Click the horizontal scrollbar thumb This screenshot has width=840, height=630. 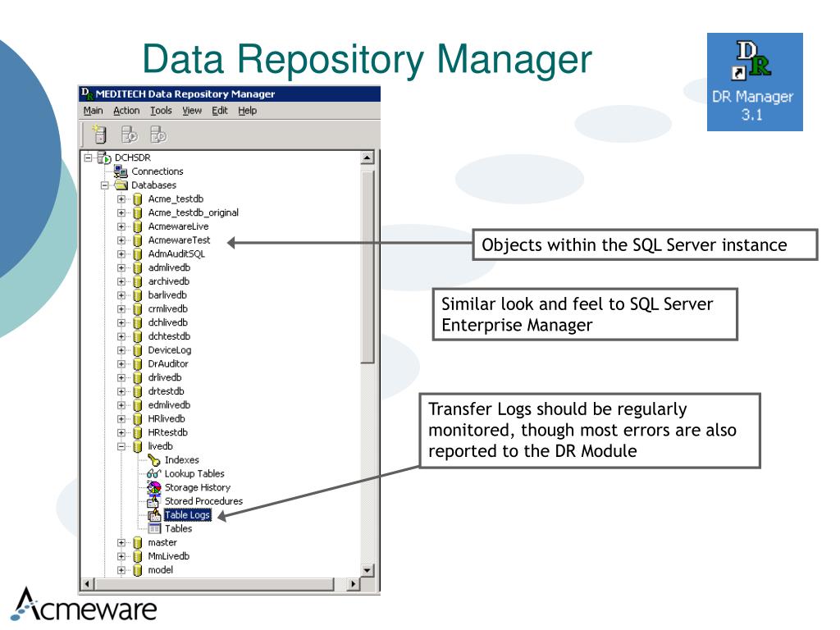click(x=214, y=584)
